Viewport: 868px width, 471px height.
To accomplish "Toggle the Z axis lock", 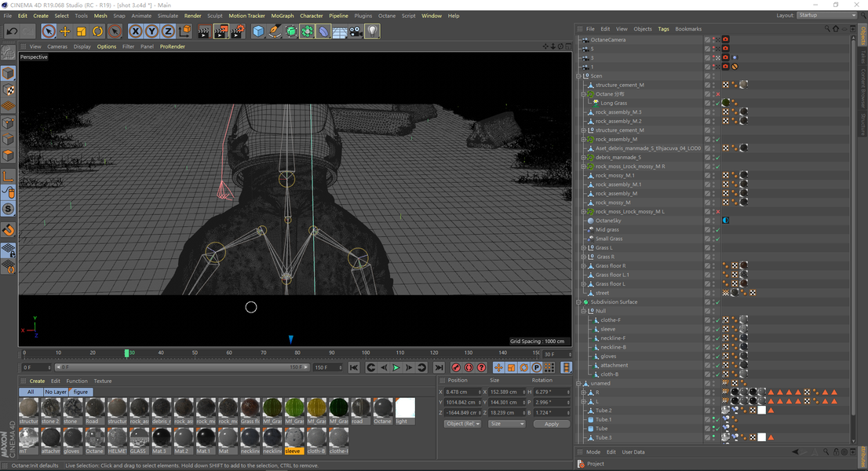I will pos(168,31).
